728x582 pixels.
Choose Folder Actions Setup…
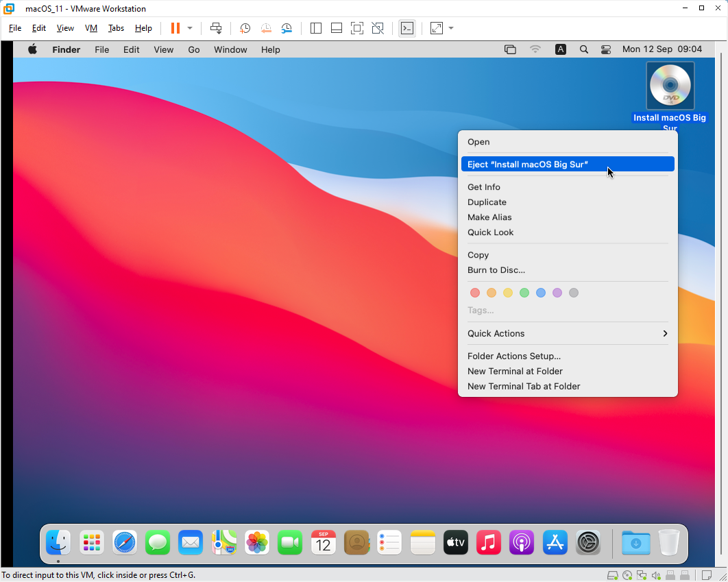[x=568, y=356]
